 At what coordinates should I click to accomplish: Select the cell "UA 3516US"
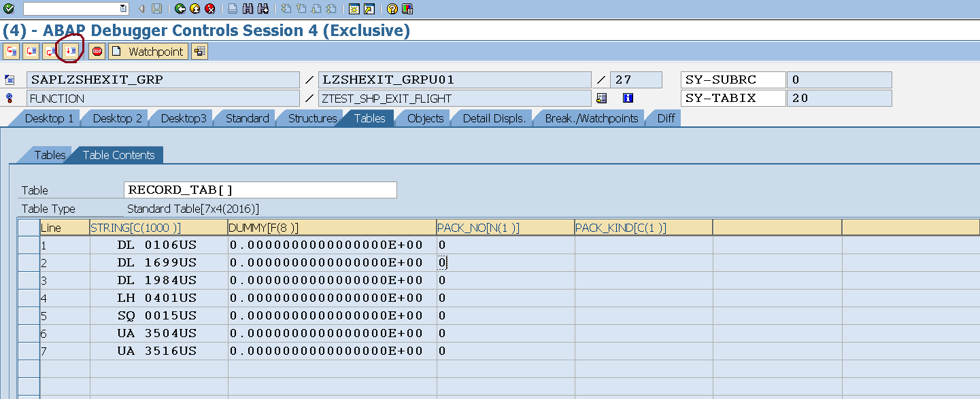click(158, 351)
